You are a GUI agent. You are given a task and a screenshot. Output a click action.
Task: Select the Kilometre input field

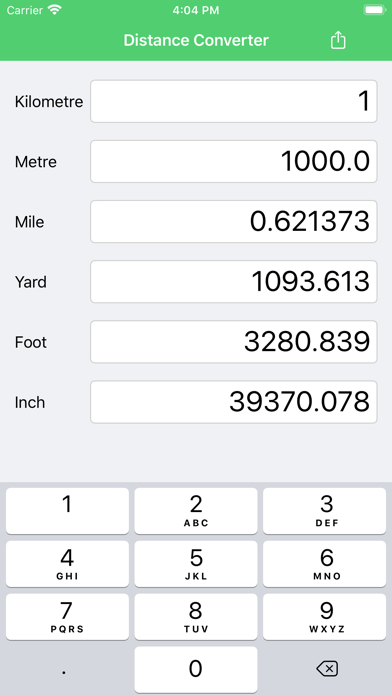click(234, 101)
